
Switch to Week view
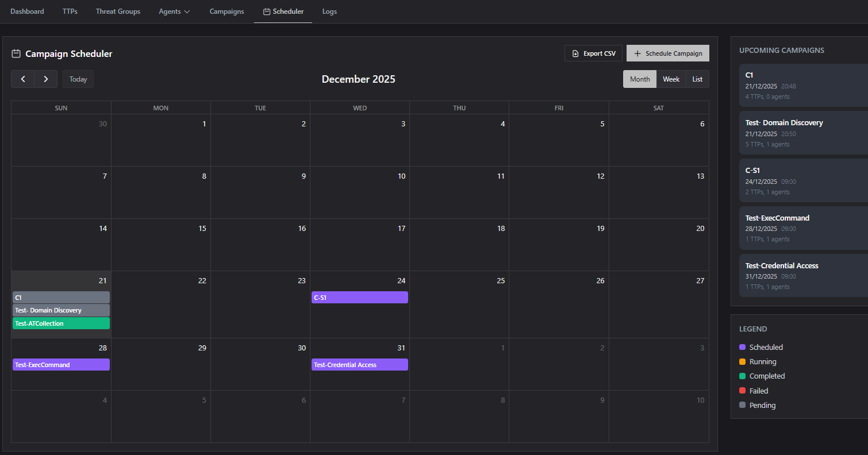pos(671,79)
